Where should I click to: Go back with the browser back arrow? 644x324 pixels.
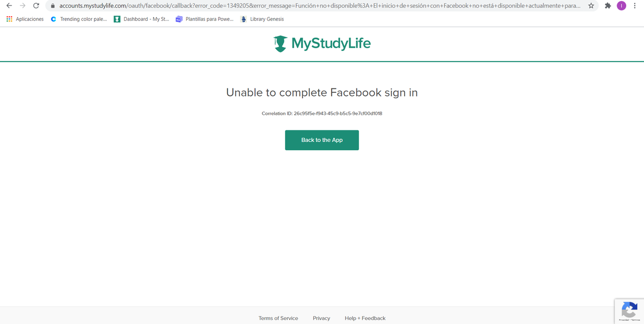point(9,6)
